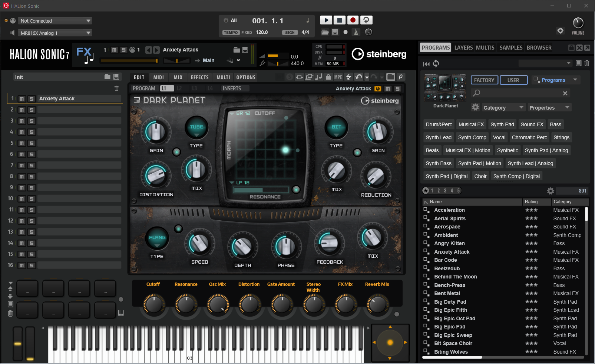The image size is (595, 364).
Task: Select the Choir category tag
Action: [x=480, y=176]
